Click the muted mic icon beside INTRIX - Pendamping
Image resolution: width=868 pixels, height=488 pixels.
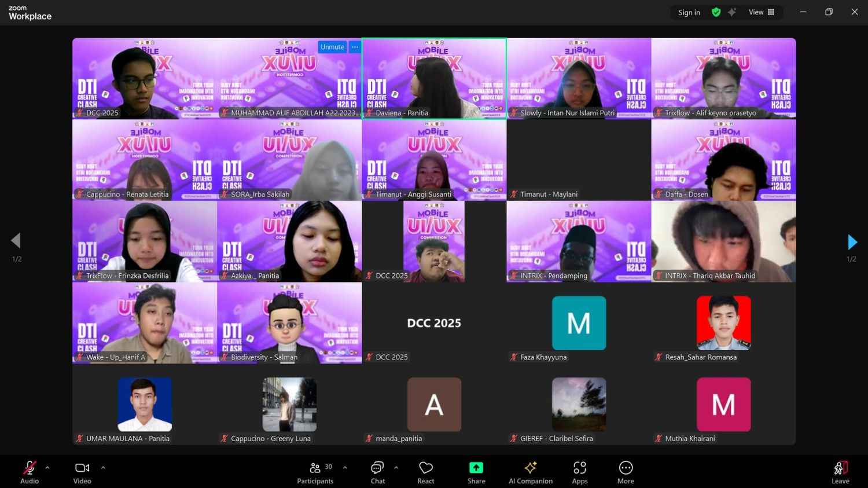[x=514, y=276]
